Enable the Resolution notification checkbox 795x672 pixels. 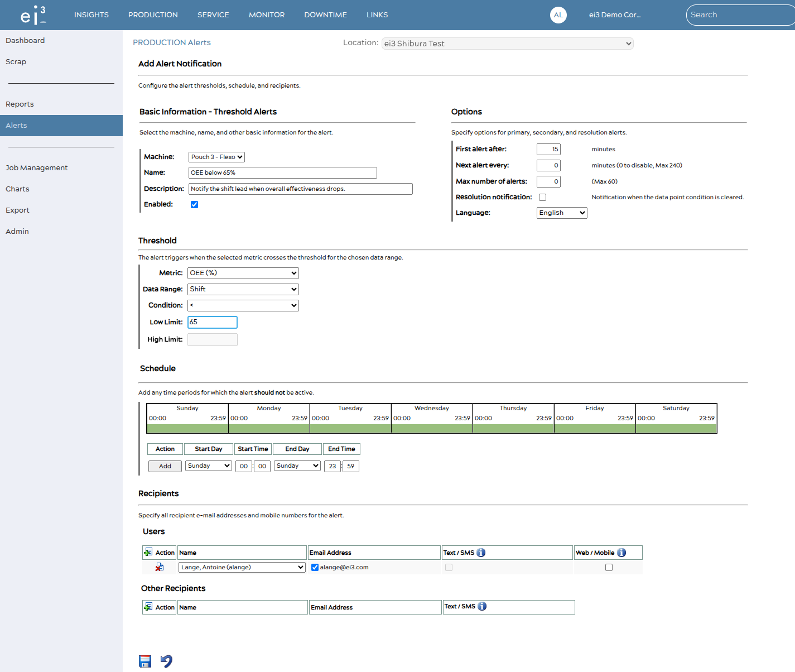tap(542, 197)
